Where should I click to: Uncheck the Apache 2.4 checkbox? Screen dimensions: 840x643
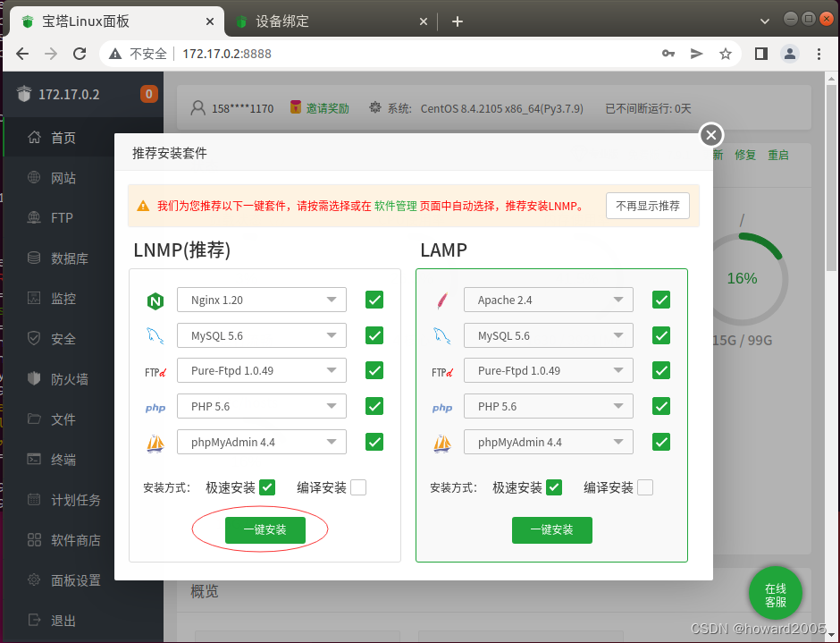coord(661,300)
